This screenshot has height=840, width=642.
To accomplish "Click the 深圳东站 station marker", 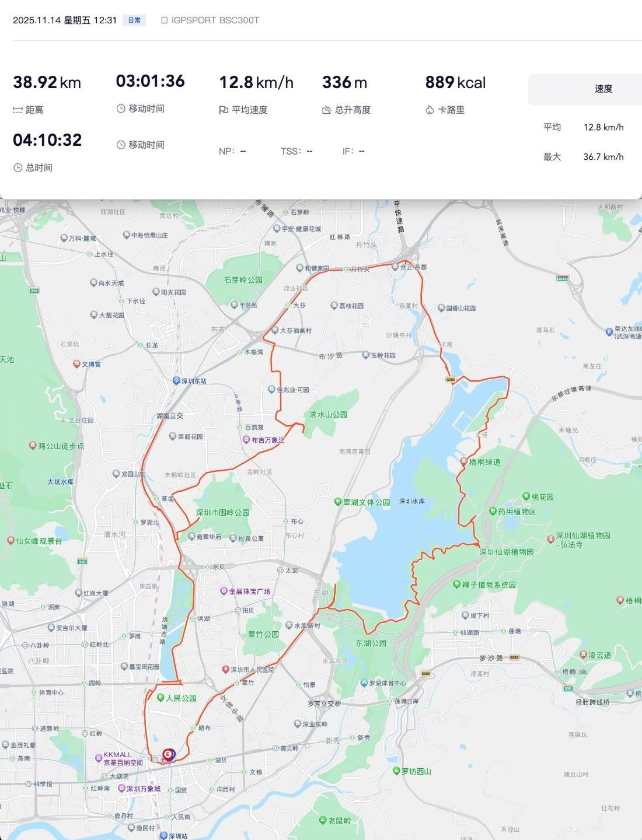I will point(176,381).
